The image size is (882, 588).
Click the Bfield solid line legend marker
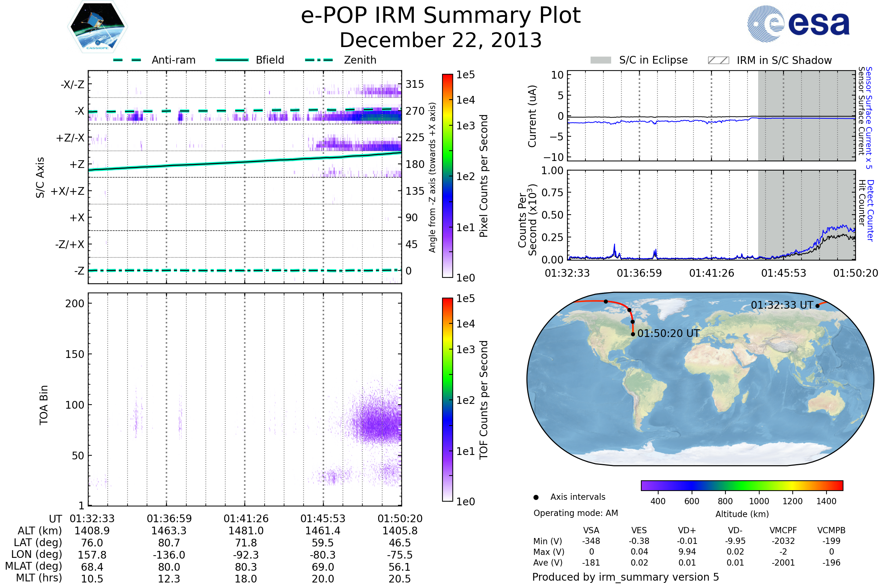pyautogui.click(x=232, y=60)
